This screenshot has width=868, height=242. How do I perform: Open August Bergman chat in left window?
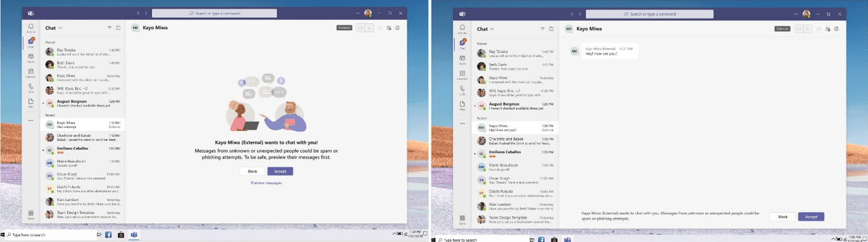click(x=83, y=103)
